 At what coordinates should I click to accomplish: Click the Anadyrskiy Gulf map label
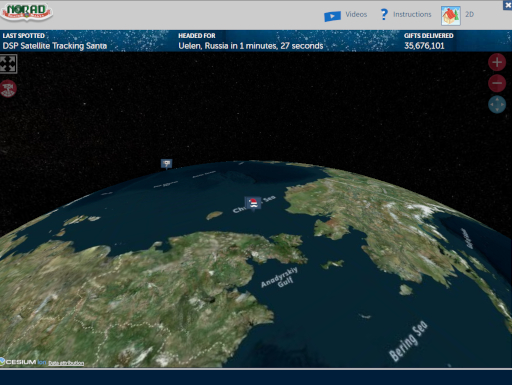tap(279, 277)
